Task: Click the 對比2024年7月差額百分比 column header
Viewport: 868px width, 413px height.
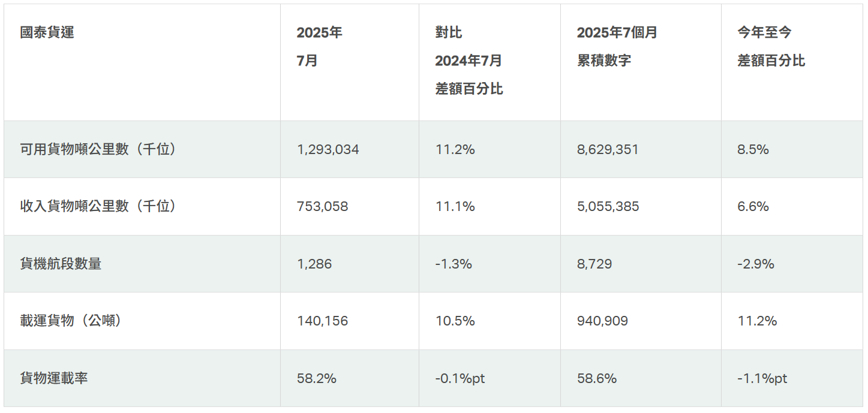Action: pyautogui.click(x=468, y=61)
